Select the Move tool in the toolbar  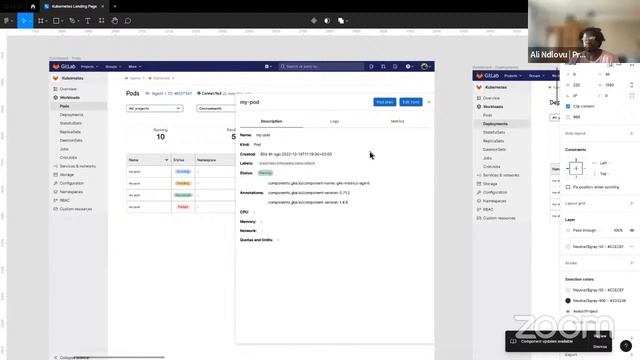click(24, 20)
